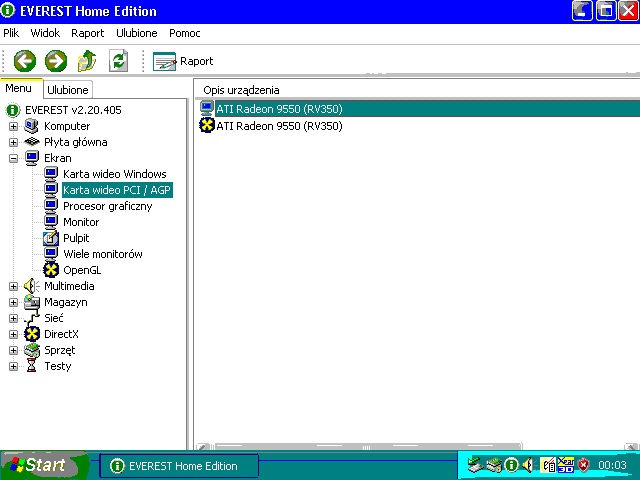Click the Sieć network icon
This screenshot has height=480, width=640.
click(x=31, y=318)
